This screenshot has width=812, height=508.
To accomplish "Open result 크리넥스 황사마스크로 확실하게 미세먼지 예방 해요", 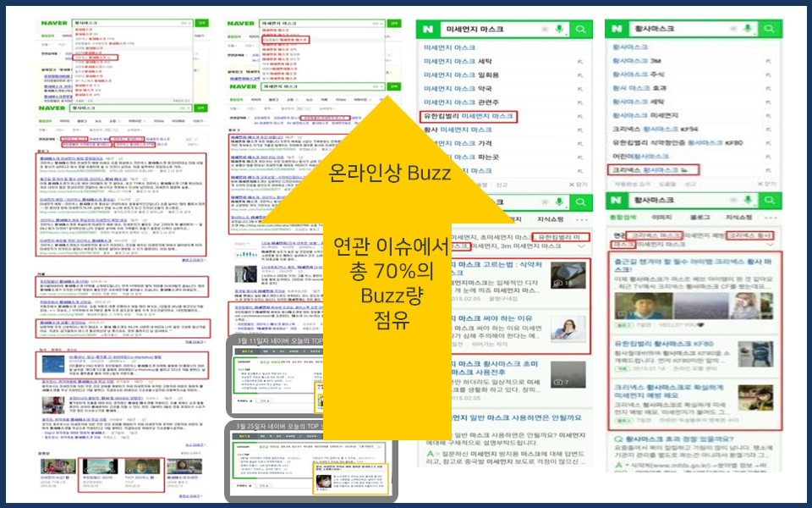I will 668,391.
